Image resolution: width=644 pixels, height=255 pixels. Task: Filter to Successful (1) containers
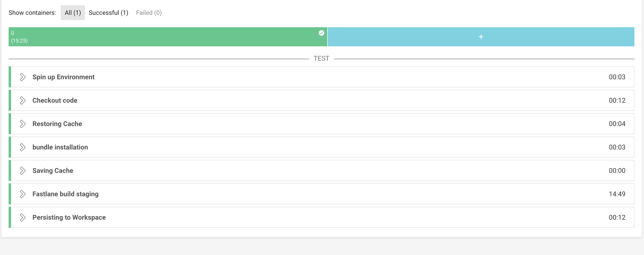coord(108,13)
